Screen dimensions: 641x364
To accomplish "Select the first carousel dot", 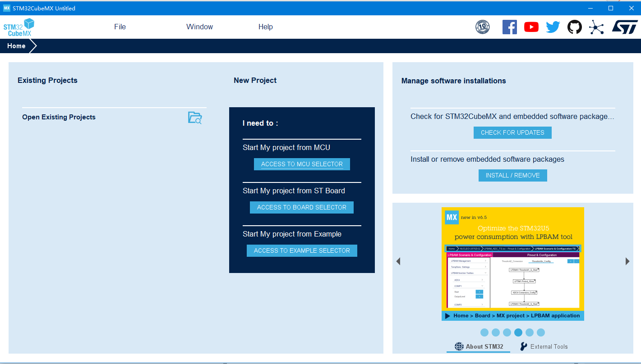I will [484, 332].
